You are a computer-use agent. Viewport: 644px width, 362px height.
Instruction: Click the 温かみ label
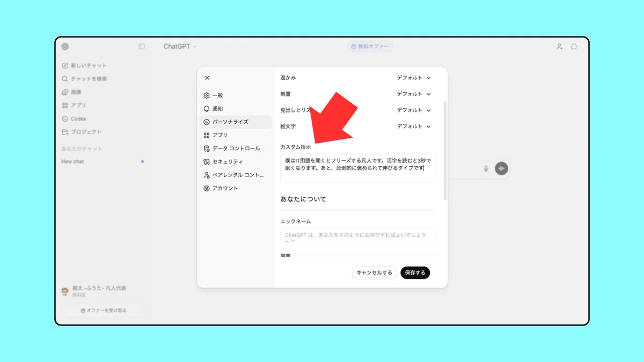click(x=288, y=78)
